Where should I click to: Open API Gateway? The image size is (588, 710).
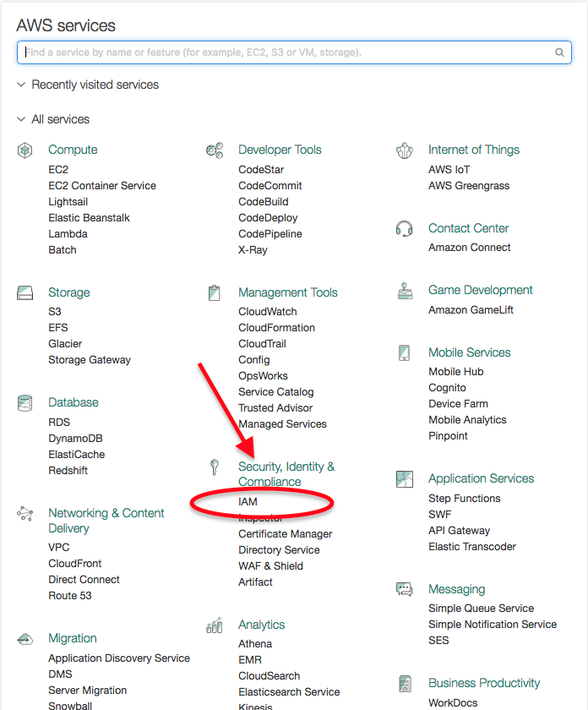460,531
